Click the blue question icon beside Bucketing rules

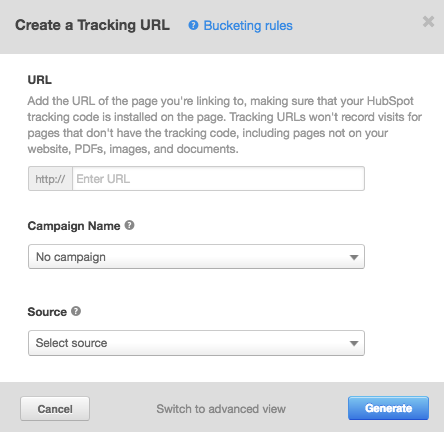click(193, 25)
